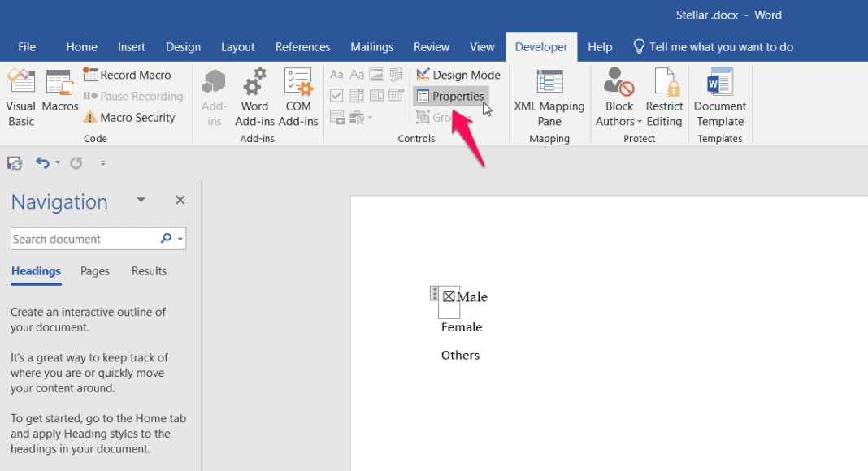
Task: Insert a Picture Content Control
Action: 375,74
